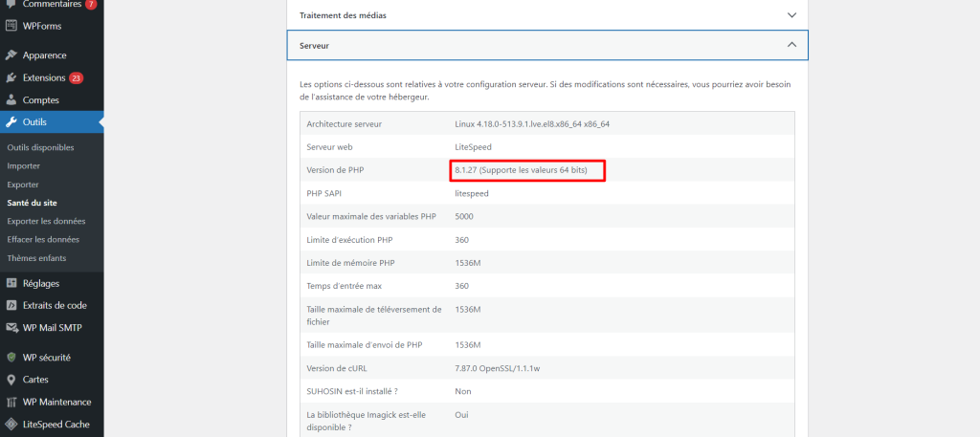Click the Extensions plug icon

(11, 78)
